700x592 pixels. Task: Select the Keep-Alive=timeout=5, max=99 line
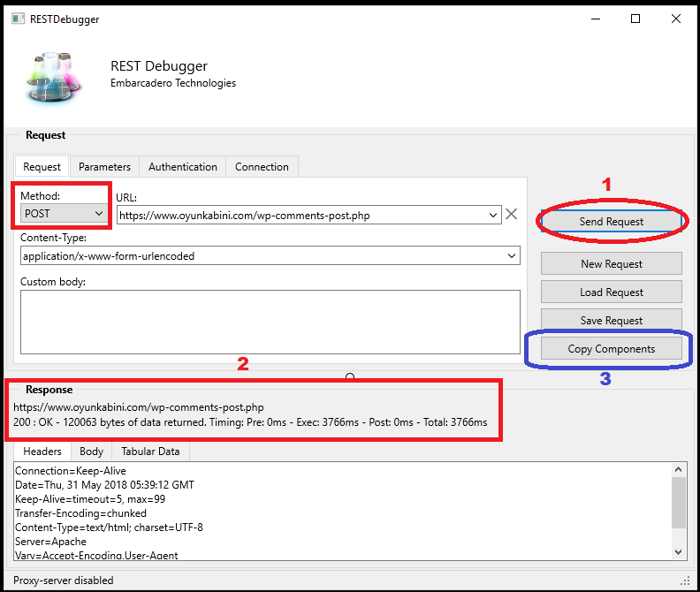click(90, 499)
